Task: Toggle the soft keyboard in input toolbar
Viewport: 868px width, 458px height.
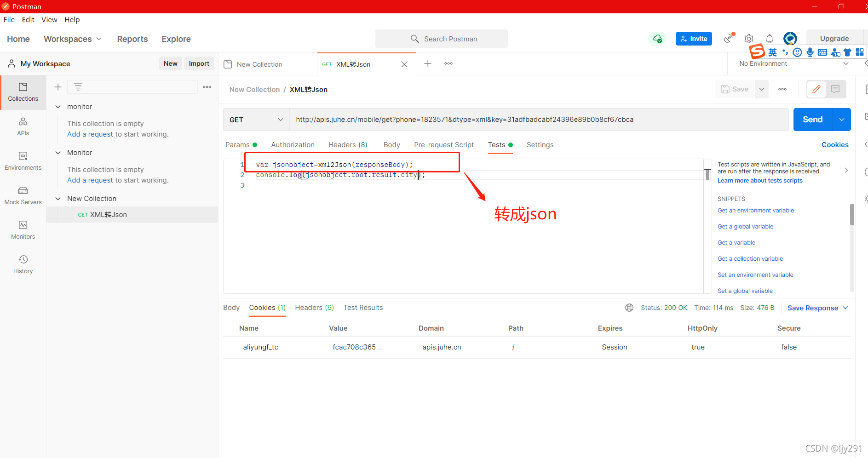Action: pyautogui.click(x=822, y=52)
